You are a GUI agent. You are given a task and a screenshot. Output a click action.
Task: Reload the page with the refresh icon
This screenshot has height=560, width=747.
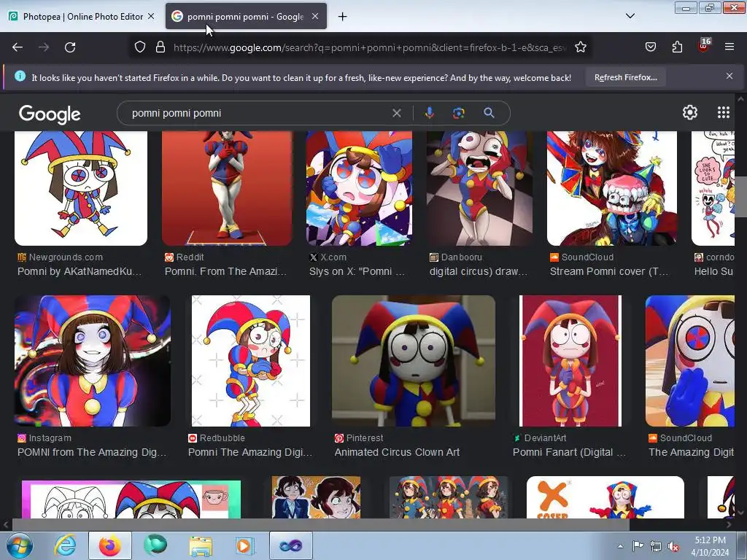70,47
